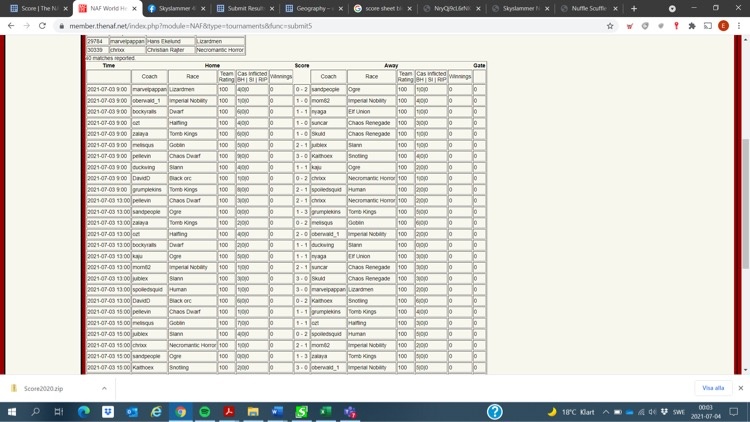Bookmark this page with the star icon
The image size is (750, 422).
point(610,26)
